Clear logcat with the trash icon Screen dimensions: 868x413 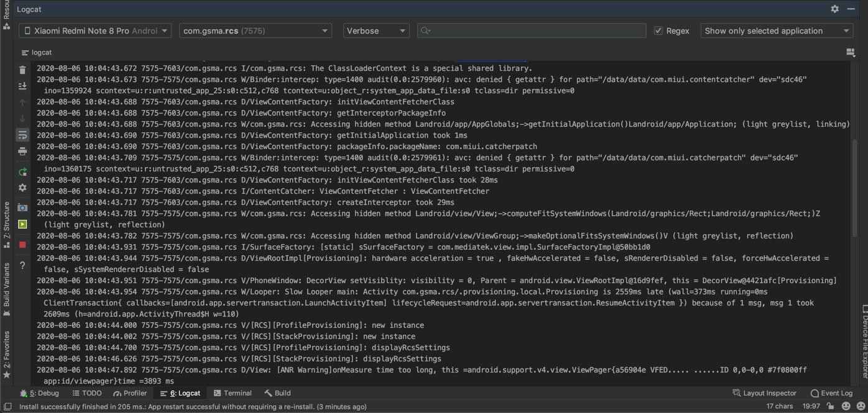coord(23,70)
